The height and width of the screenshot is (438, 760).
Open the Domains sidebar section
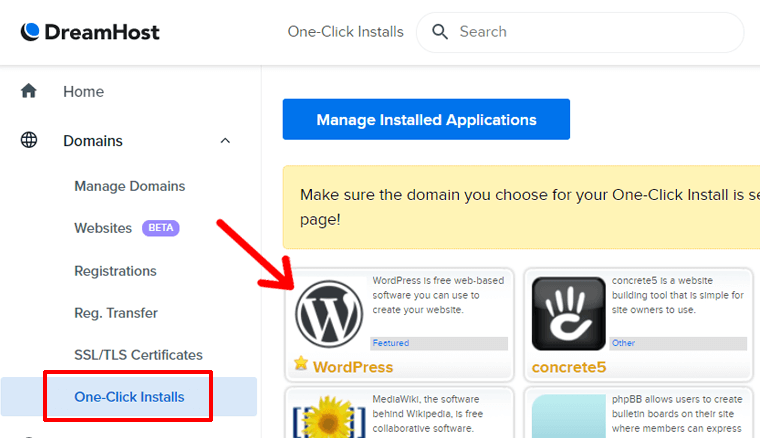(x=93, y=141)
